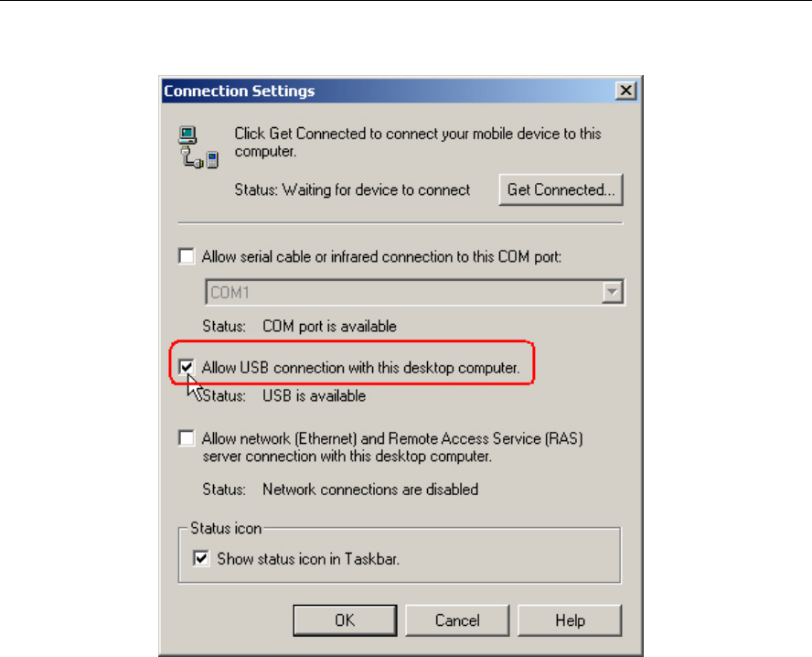Close the Connection Settings dialog
This screenshot has height=657, width=812.
(626, 91)
